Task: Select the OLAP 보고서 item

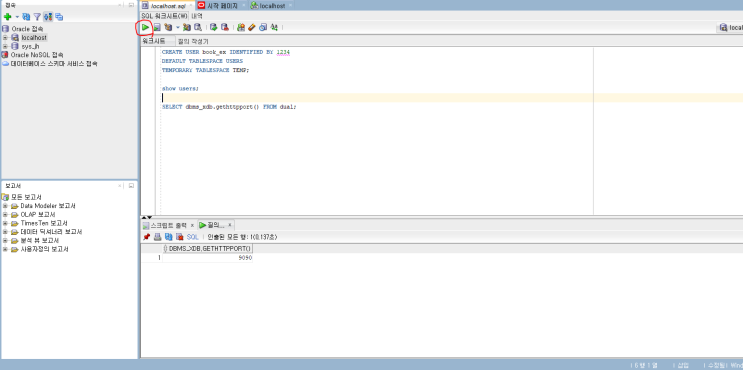Action: pyautogui.click(x=38, y=215)
